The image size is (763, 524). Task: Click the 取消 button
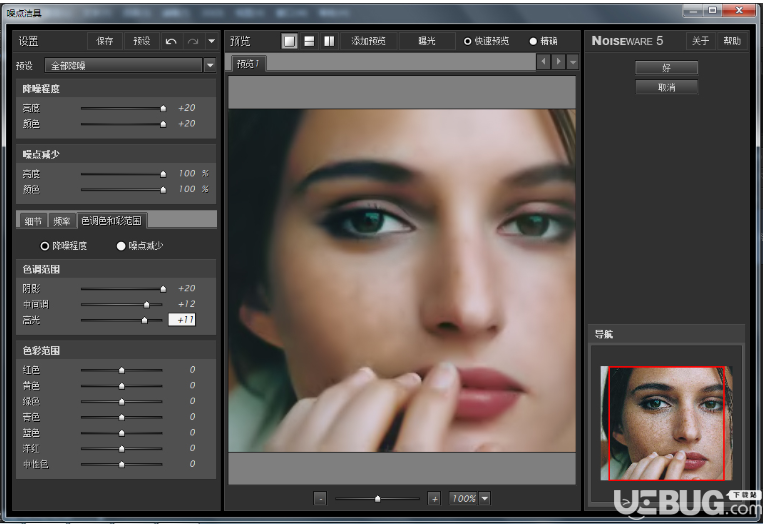tap(667, 87)
